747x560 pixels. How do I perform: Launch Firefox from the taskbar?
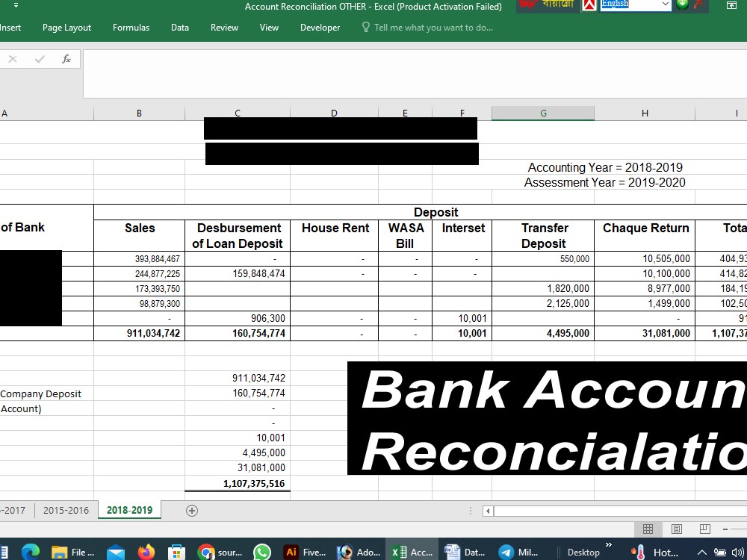point(146,553)
